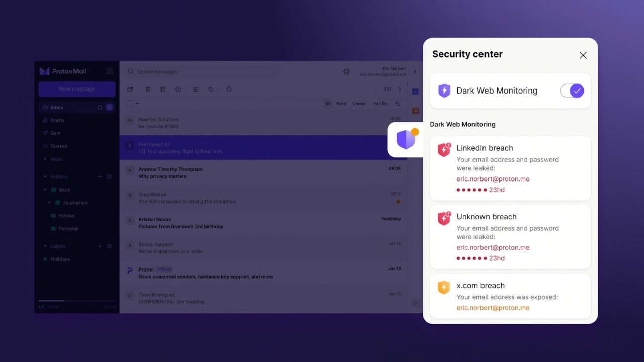Star the GreenWatch email
Image resolution: width=644 pixels, height=362 pixels.
pos(398,202)
